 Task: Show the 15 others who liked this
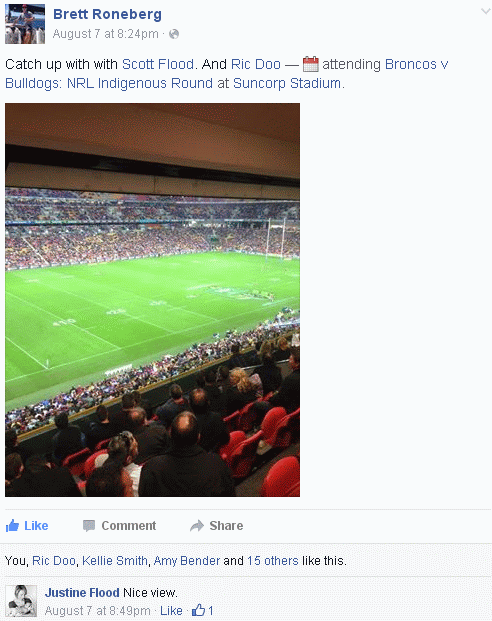[x=273, y=561]
